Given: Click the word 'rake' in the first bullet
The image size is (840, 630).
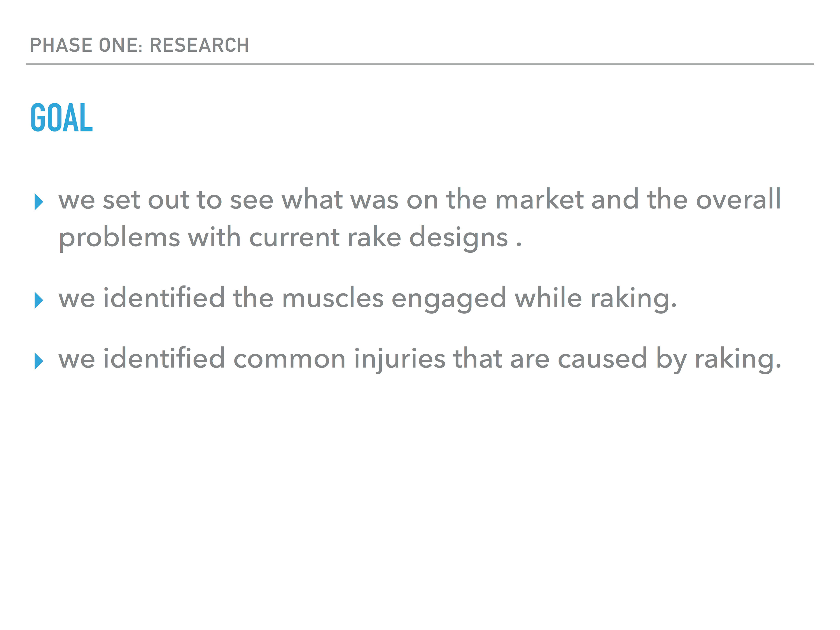Looking at the screenshot, I should coord(374,238).
